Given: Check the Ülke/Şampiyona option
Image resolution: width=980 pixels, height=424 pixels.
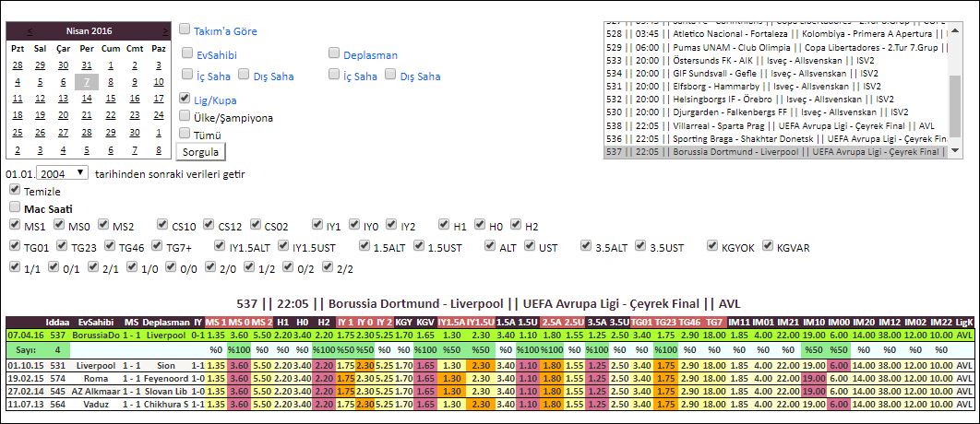Looking at the screenshot, I should [x=185, y=115].
